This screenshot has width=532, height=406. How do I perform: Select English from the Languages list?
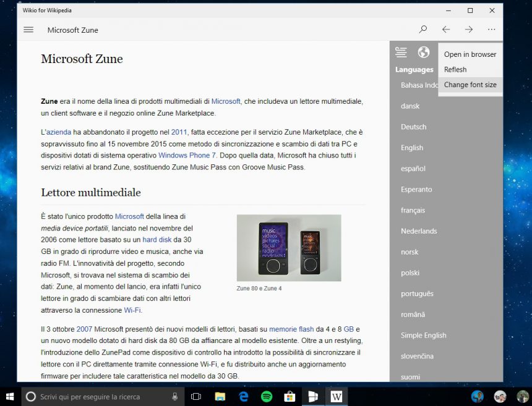pyautogui.click(x=412, y=147)
